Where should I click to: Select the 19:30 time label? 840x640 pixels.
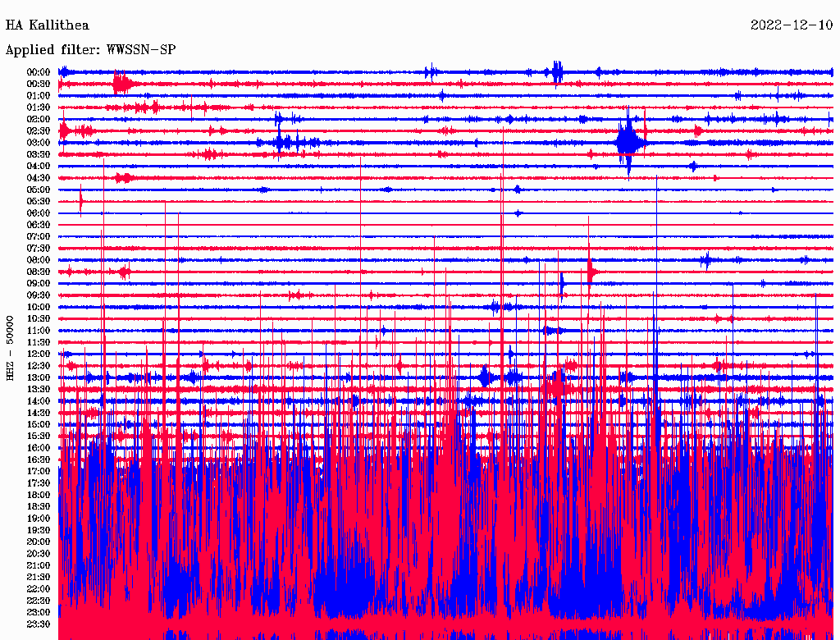click(x=39, y=530)
